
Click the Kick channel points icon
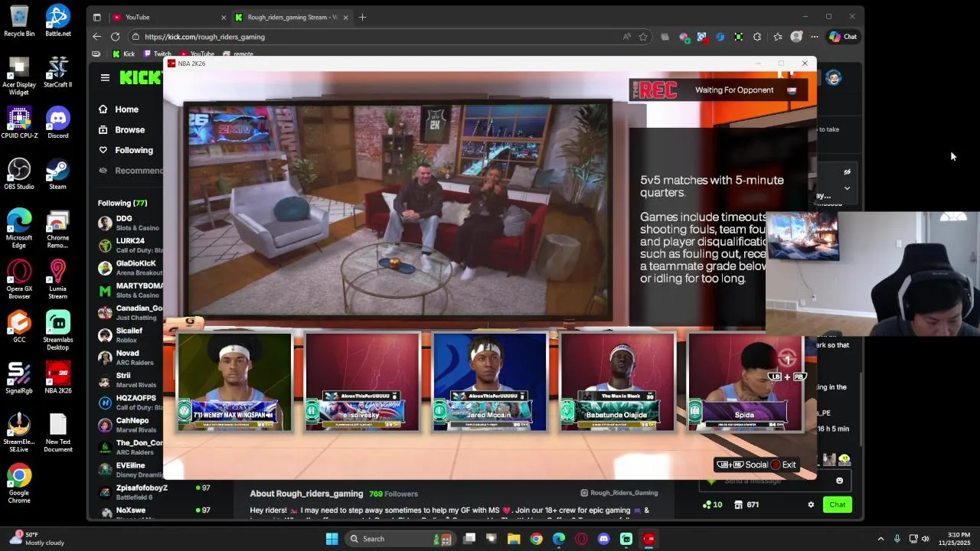[x=712, y=504]
